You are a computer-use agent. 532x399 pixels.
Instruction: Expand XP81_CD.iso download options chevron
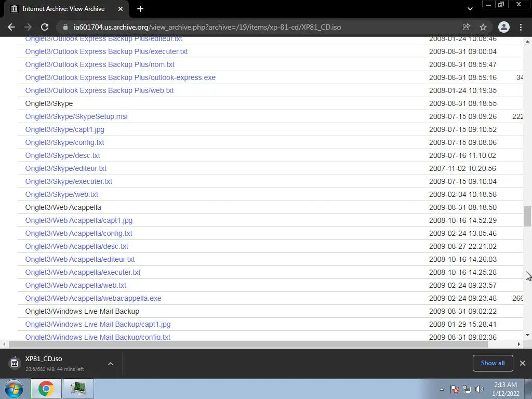[111, 364]
